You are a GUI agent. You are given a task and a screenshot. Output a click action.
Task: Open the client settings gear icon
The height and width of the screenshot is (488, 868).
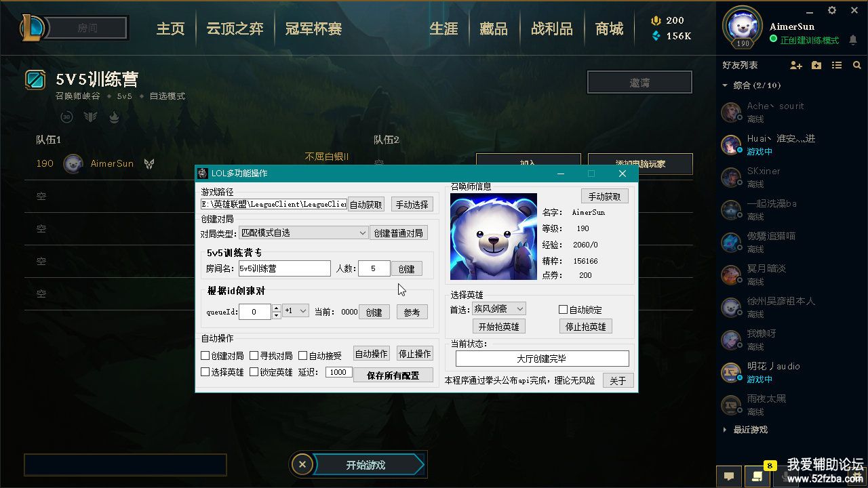coord(832,10)
